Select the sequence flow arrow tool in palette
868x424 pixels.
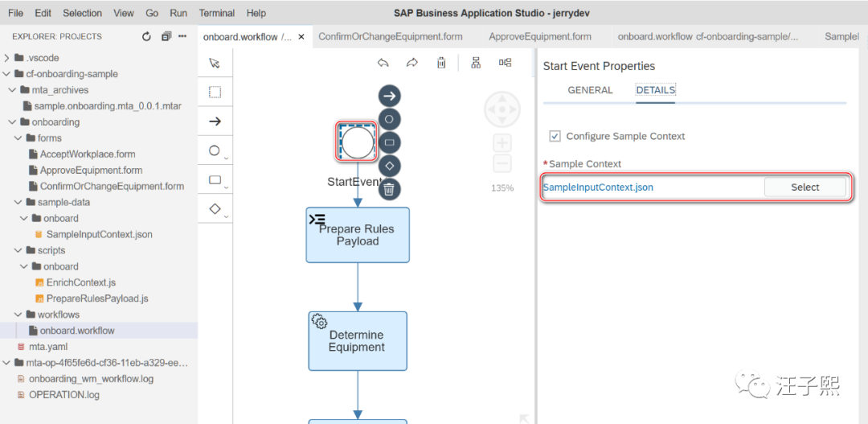click(215, 121)
